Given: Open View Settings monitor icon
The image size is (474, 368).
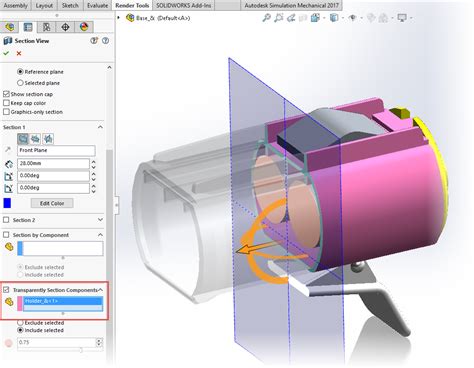Looking at the screenshot, I should pos(402,18).
